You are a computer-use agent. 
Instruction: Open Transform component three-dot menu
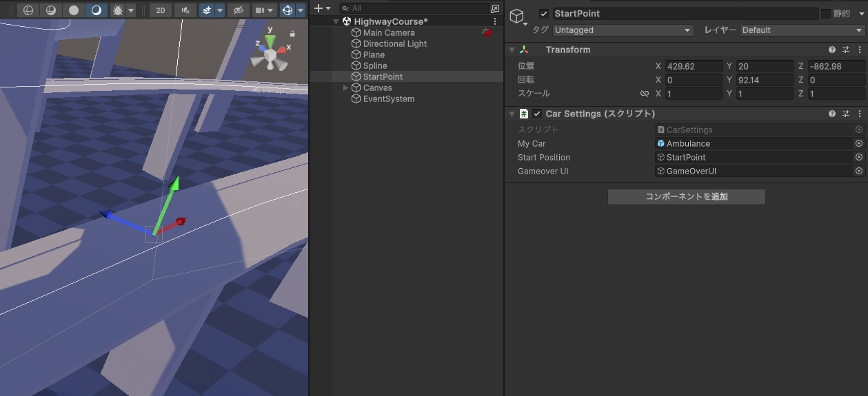point(859,50)
